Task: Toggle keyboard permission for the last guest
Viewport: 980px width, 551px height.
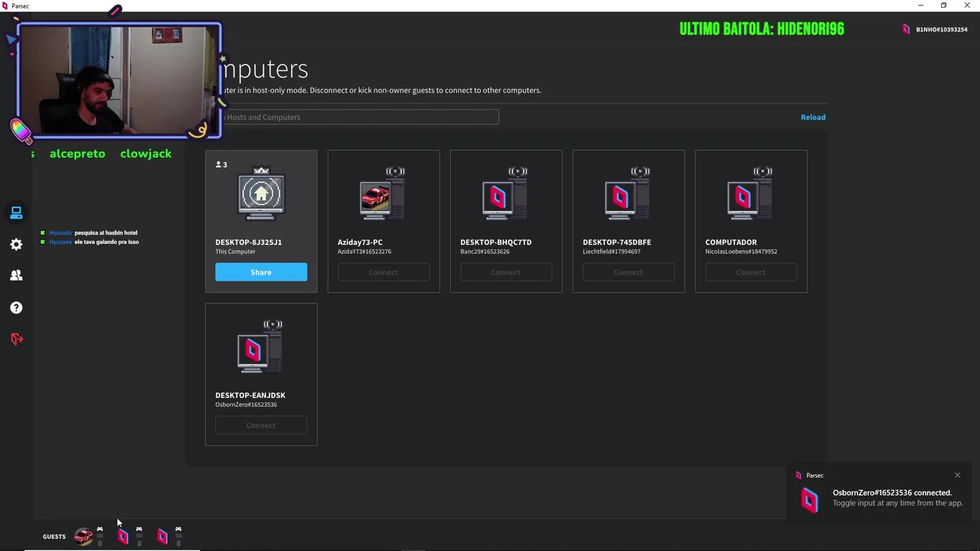Action: (x=178, y=536)
